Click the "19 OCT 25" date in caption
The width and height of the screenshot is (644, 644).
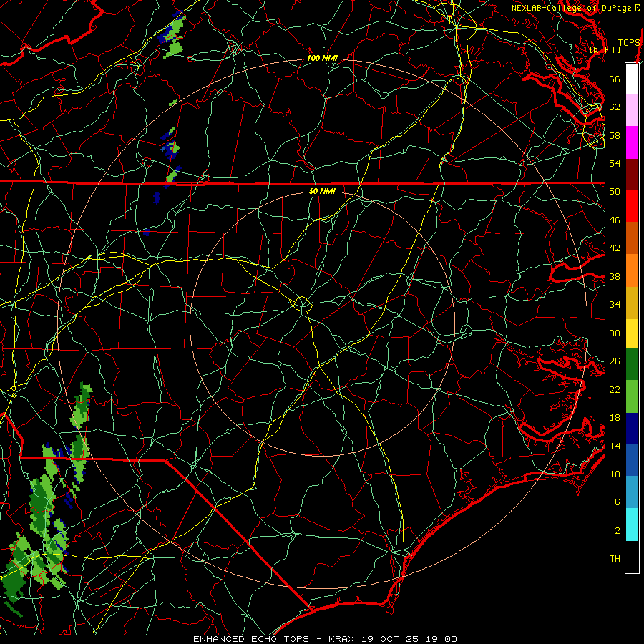(390, 639)
